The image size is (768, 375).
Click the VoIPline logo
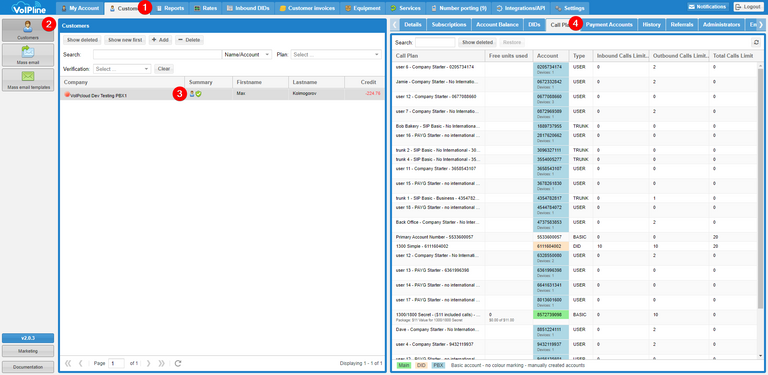[x=28, y=7]
